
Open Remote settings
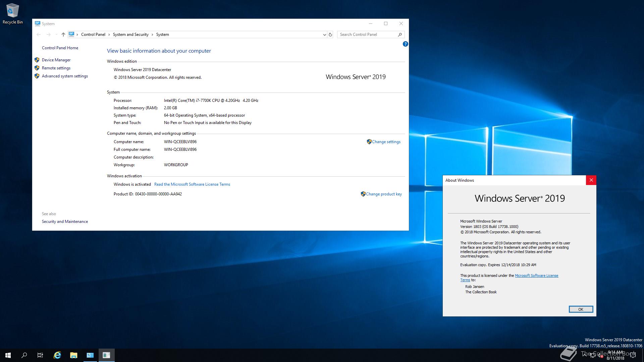pos(56,68)
